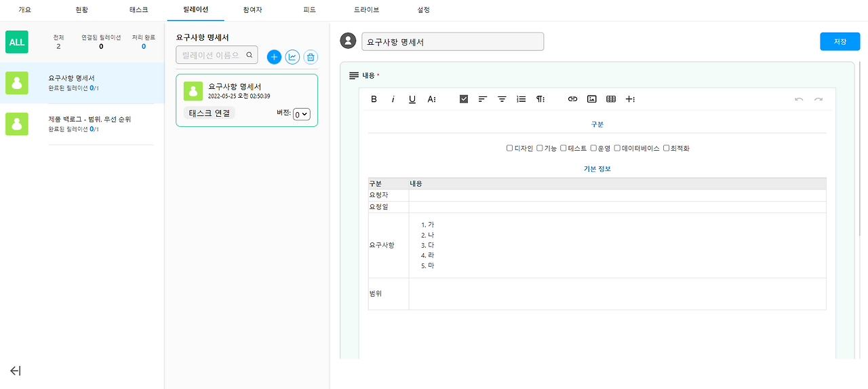Viewport: 868px width, 389px height.
Task: Open the relation chart statistics icon
Action: pos(292,57)
